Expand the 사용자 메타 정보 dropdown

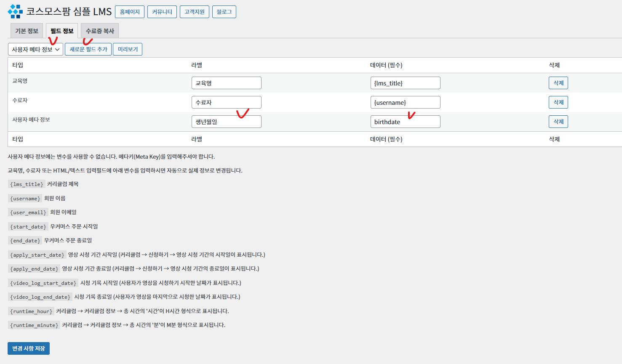tap(35, 49)
